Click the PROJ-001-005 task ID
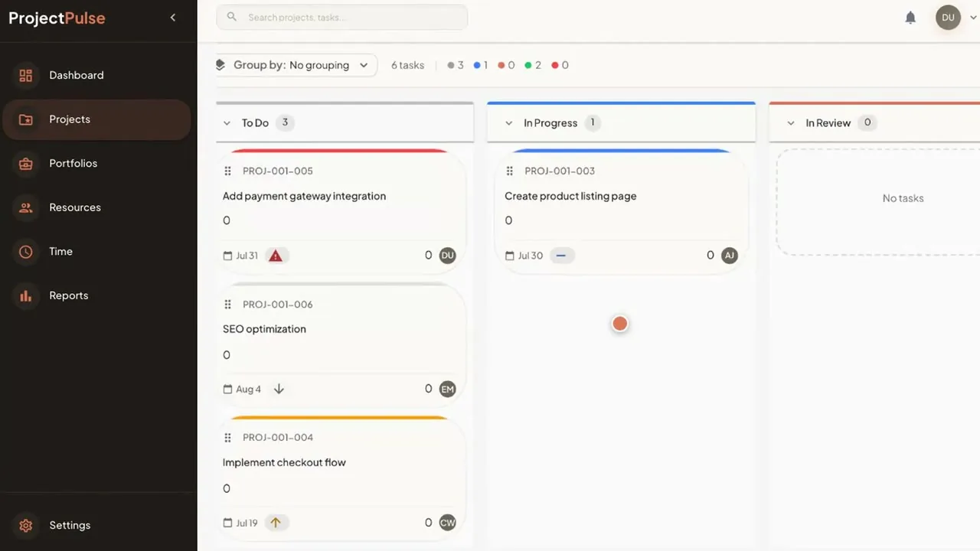980x551 pixels. point(278,171)
